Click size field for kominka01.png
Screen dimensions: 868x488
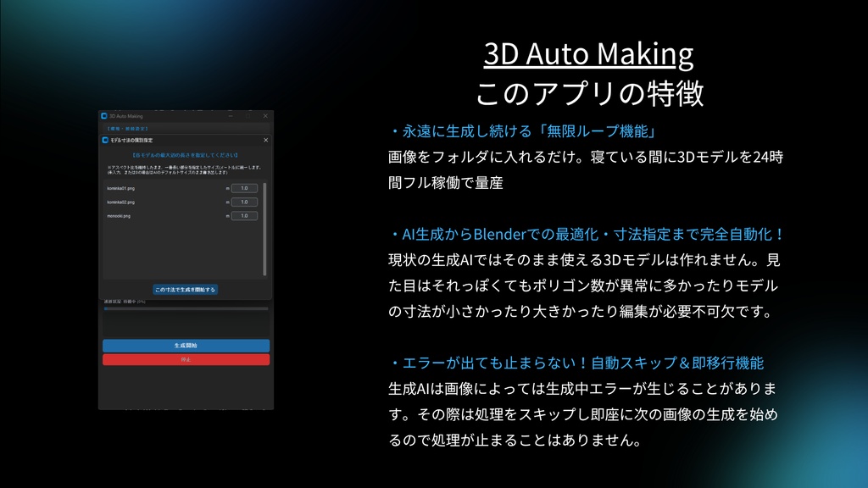(244, 188)
